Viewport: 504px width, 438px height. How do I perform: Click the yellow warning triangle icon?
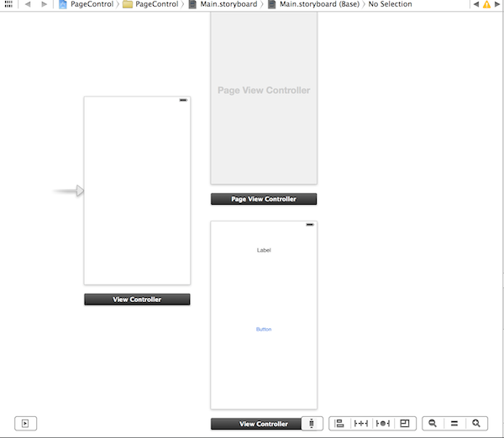tap(486, 4)
